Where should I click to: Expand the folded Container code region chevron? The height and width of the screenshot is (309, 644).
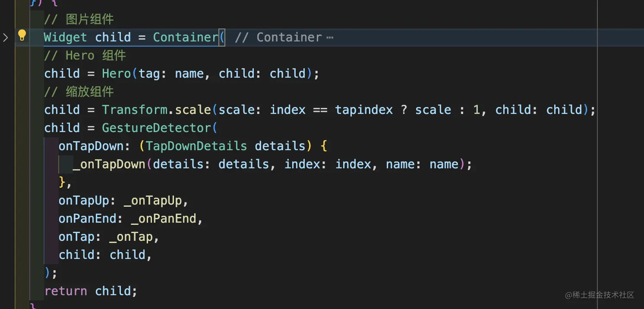coord(6,38)
